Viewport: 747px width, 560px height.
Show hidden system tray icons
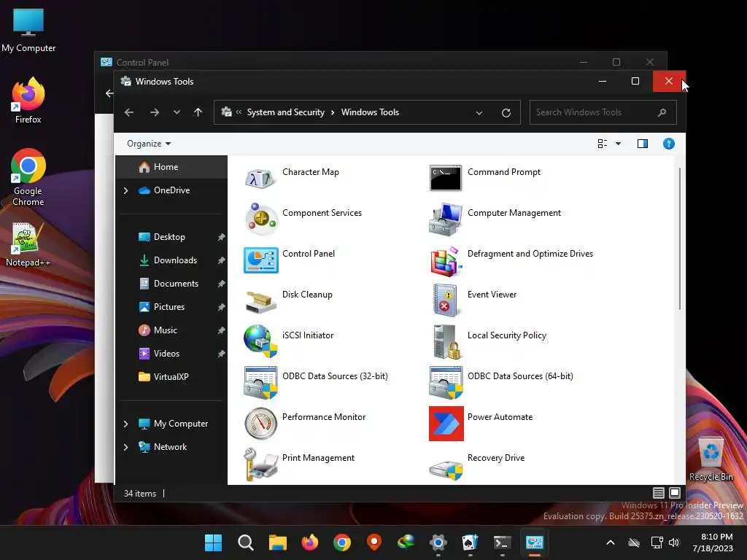[611, 542]
